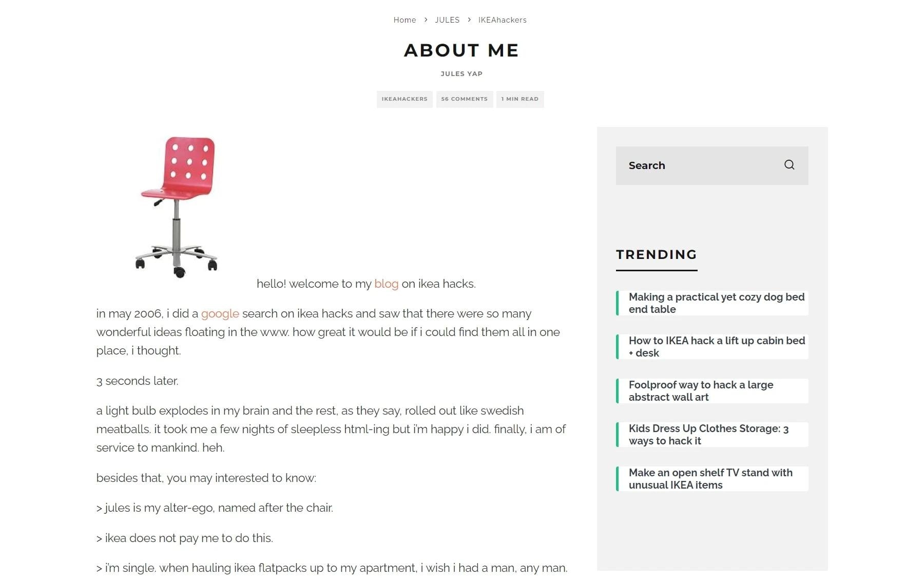View Kids Dress Up Clothes Storage post
This screenshot has width=924, height=578.
point(708,435)
